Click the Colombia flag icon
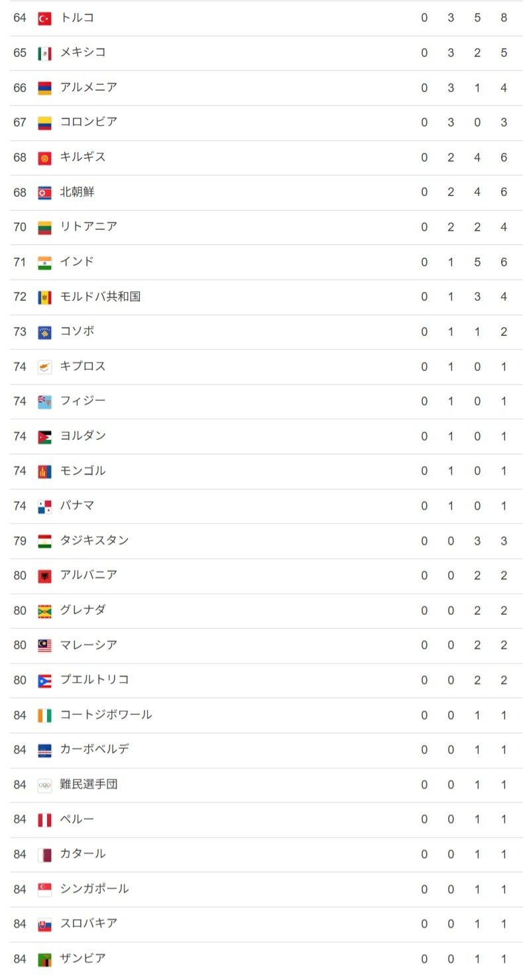The height and width of the screenshot is (980, 523). (44, 123)
